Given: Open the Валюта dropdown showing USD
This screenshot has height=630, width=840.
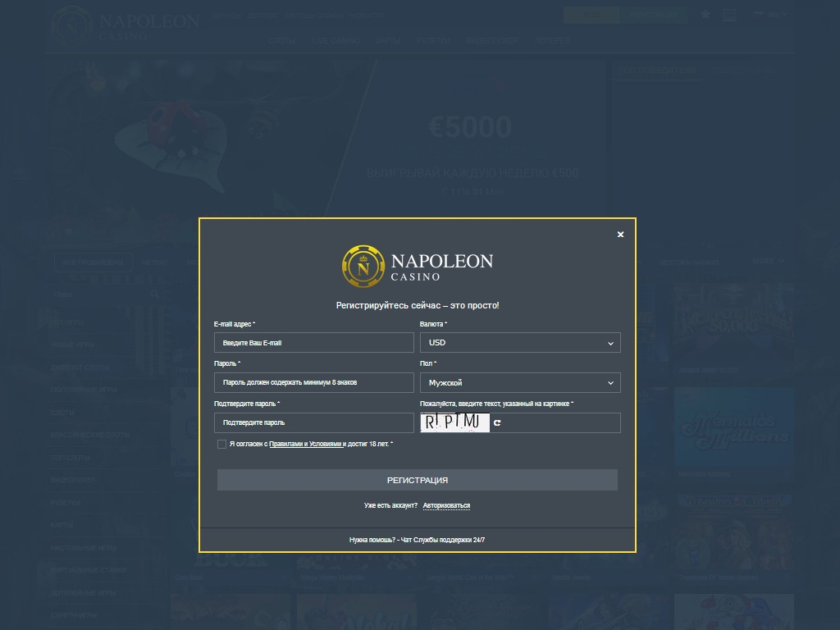Looking at the screenshot, I should [520, 343].
